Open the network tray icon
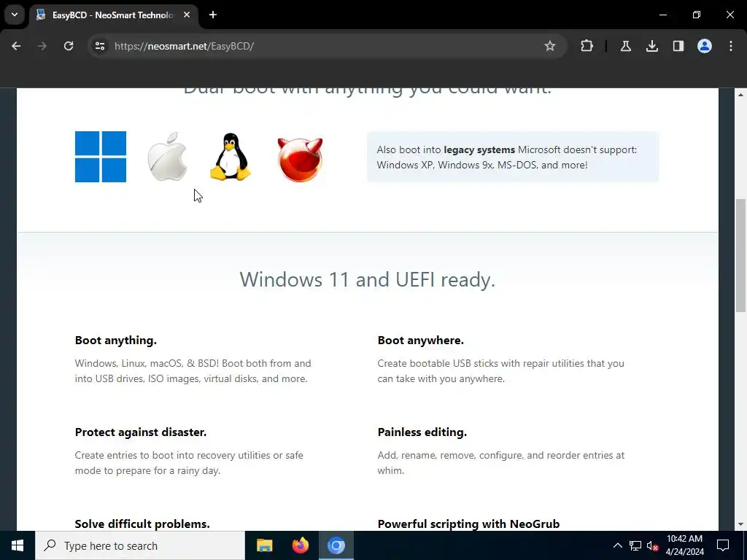 [x=635, y=545]
